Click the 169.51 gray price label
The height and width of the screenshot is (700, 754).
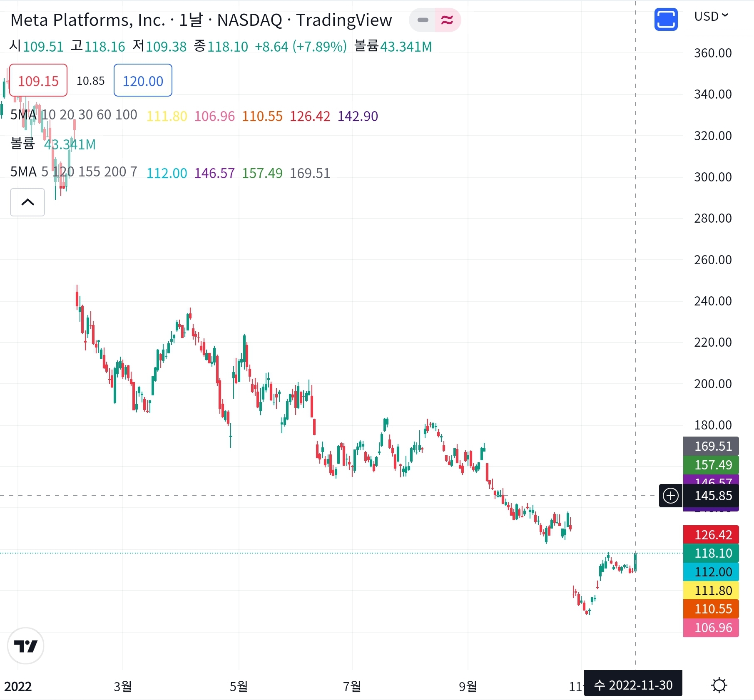coord(711,446)
